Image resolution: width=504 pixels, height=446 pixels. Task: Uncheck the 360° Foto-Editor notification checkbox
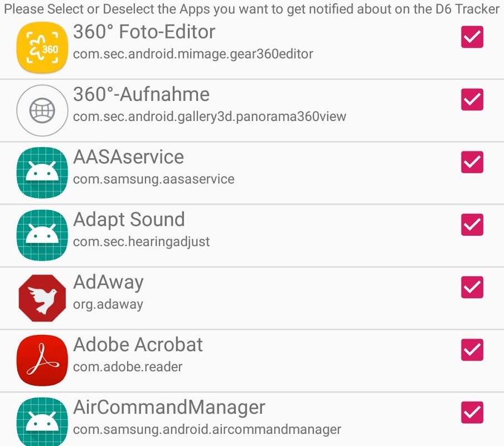point(472,37)
